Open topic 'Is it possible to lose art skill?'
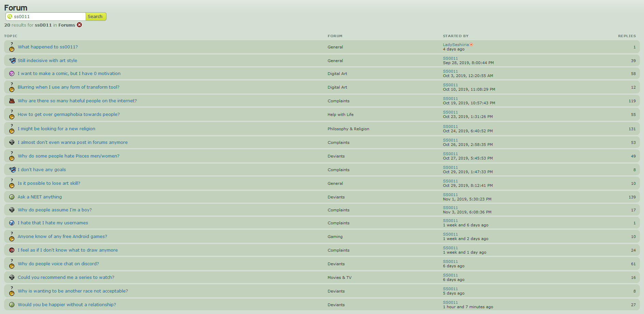 pyautogui.click(x=49, y=183)
